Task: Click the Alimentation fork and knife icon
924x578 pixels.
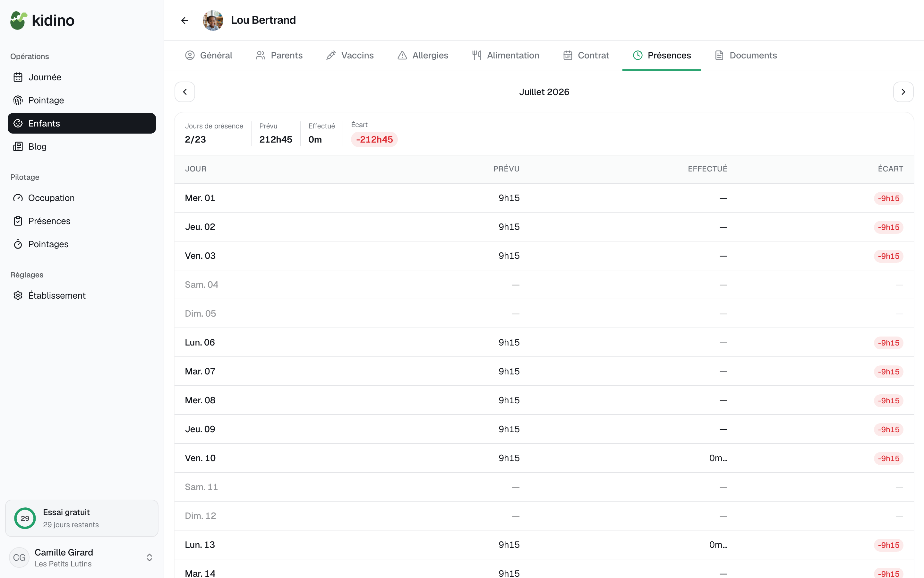Action: click(476, 56)
